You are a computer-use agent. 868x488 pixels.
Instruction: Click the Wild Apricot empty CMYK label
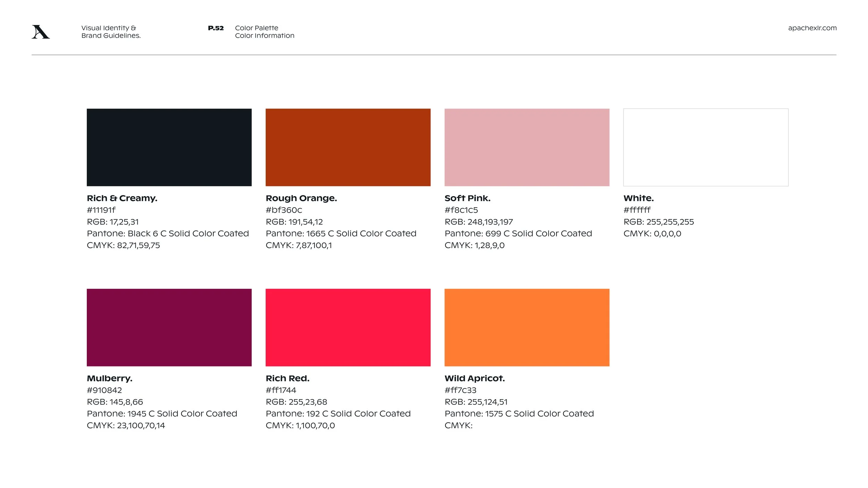(x=458, y=426)
